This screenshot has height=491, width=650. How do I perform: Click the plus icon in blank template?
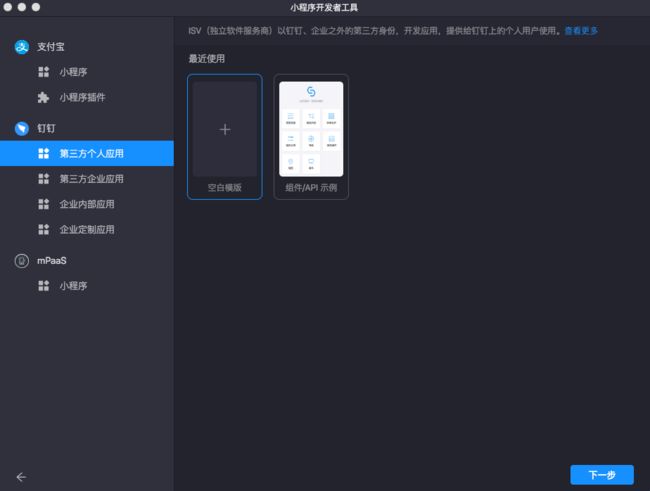tap(225, 129)
